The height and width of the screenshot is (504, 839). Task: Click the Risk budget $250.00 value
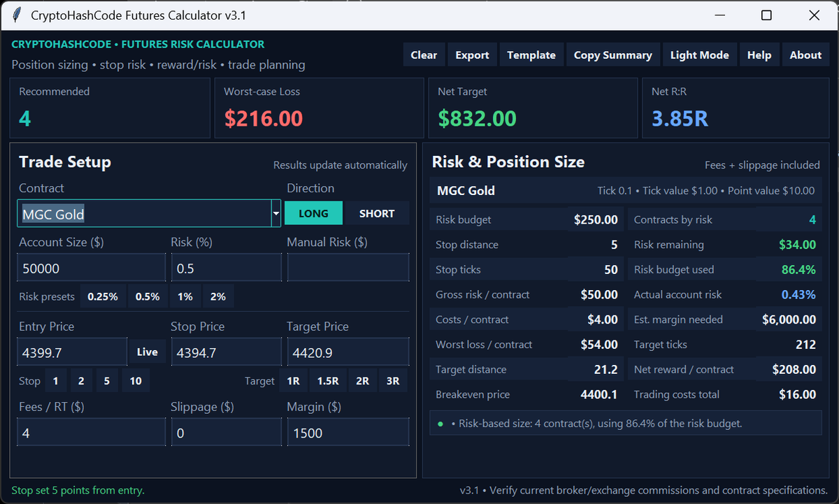(596, 219)
